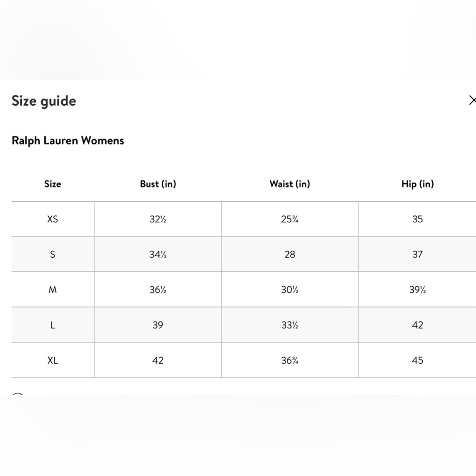Select the L size row label
This screenshot has height=476, width=476.
(52, 325)
